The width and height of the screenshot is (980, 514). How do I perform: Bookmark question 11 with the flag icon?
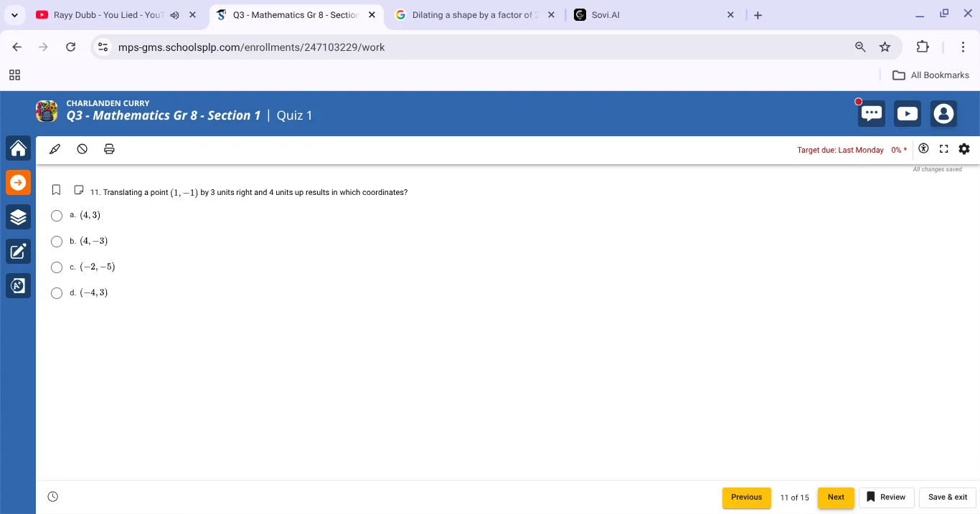pos(56,189)
